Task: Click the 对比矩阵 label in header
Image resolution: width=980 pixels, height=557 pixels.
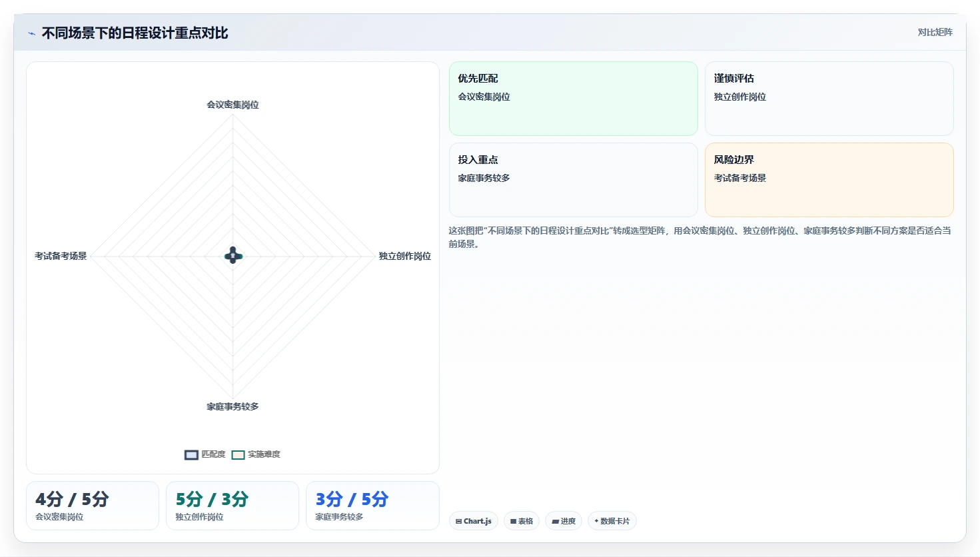Action: point(935,32)
